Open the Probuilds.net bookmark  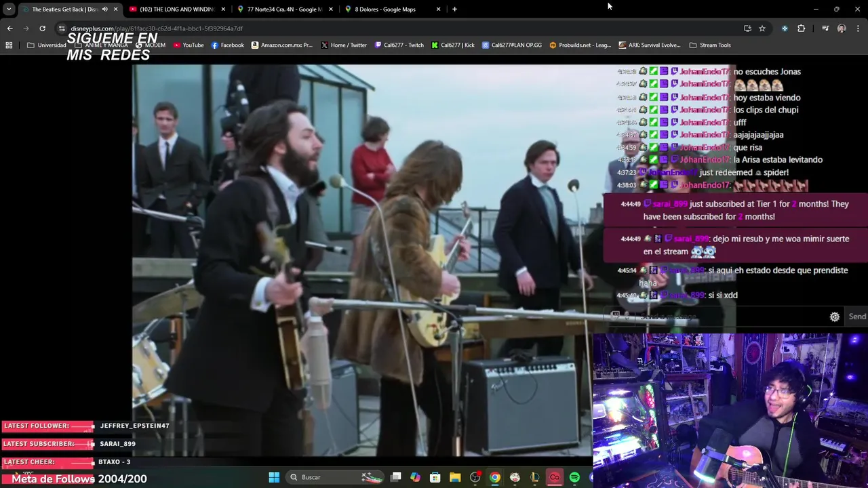(580, 45)
